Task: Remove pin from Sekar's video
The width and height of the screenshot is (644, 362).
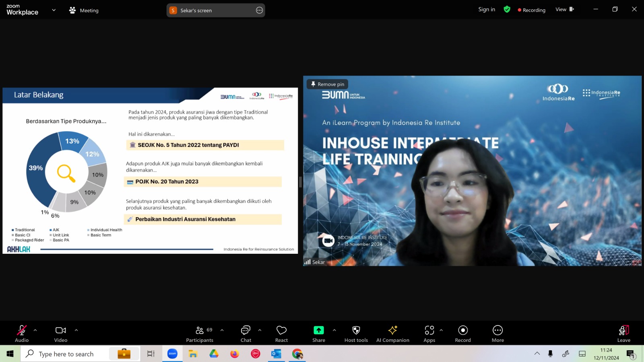Action: click(x=327, y=84)
